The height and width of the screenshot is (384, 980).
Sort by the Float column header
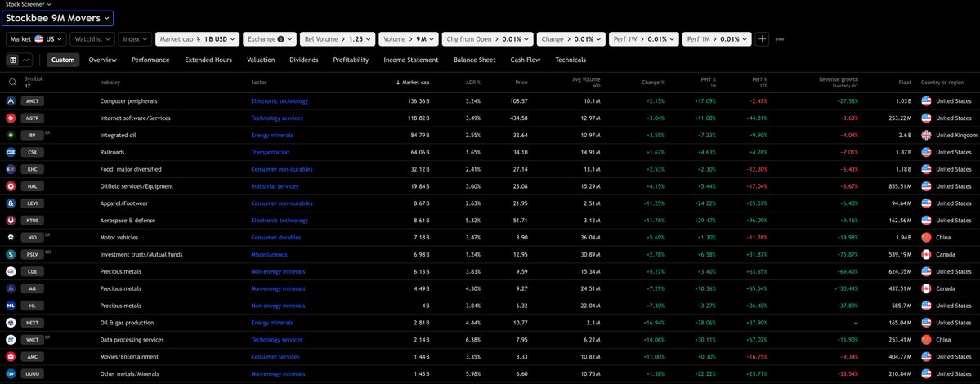pyautogui.click(x=904, y=82)
